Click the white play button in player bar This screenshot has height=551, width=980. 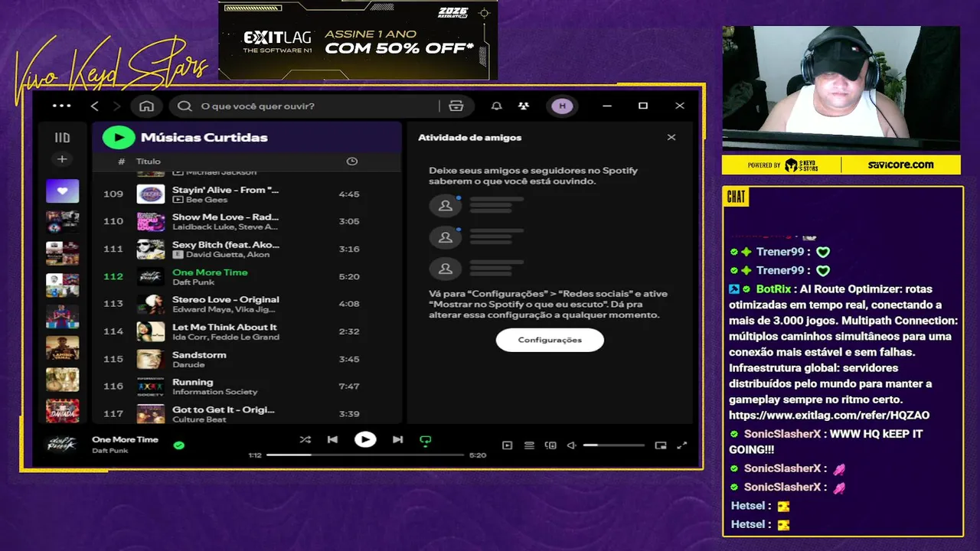(365, 439)
